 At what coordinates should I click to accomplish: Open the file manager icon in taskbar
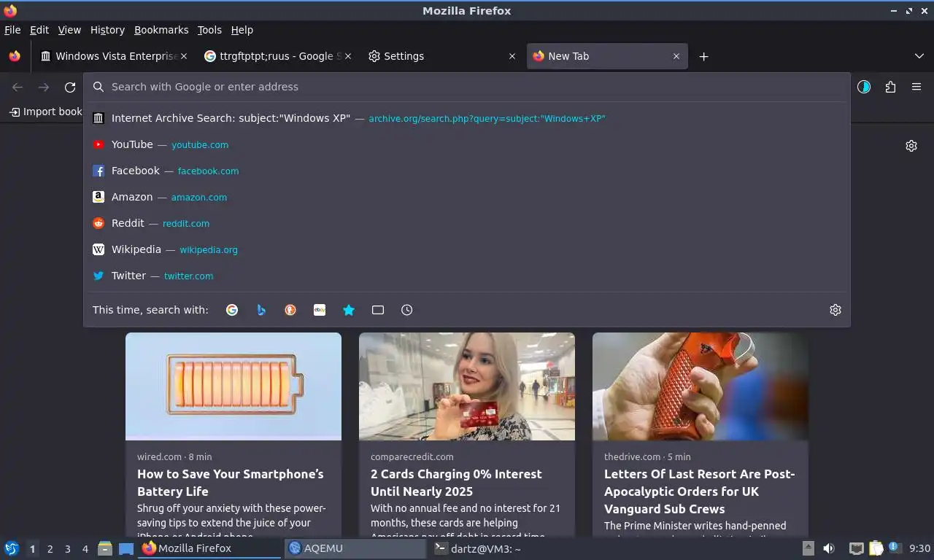pos(105,548)
